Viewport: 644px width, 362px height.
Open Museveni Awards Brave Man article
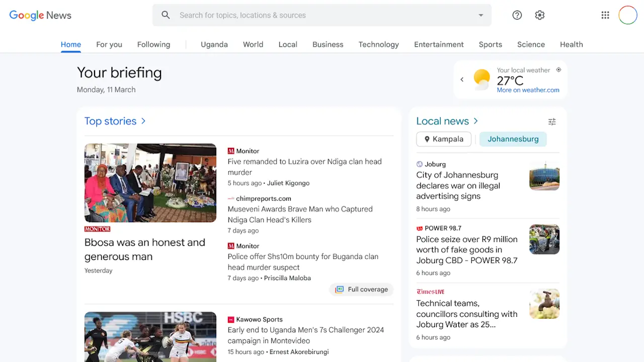click(x=300, y=214)
